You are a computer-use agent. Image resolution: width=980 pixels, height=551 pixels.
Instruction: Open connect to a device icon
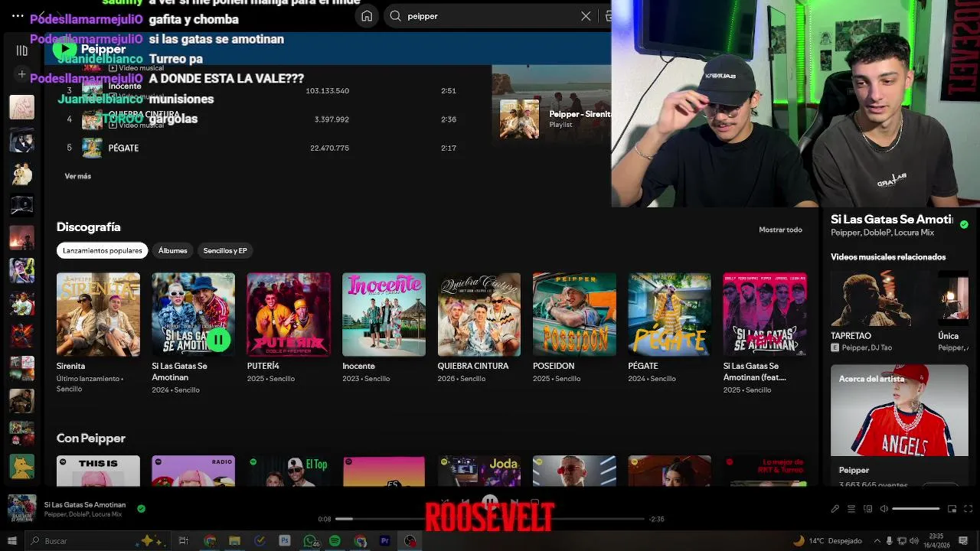tap(867, 509)
